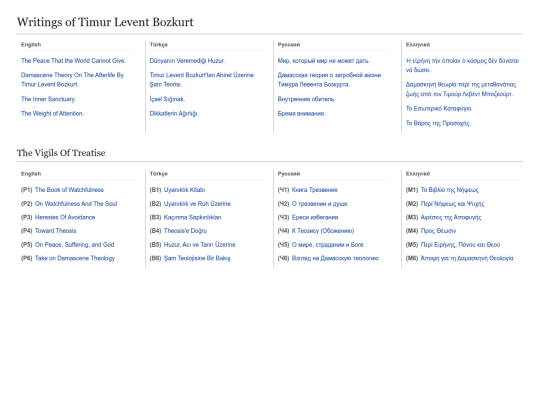This screenshot has height=405, width=540.
Task: Select 'The Vigils Of Treatise' heading
Action: [61, 153]
